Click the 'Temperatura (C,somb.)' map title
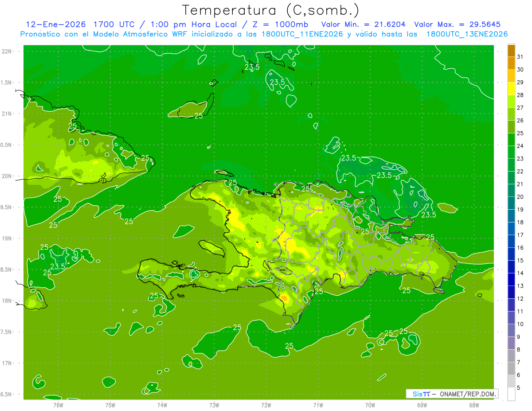Image resolution: width=532 pixels, height=411 pixels. pyautogui.click(x=271, y=11)
